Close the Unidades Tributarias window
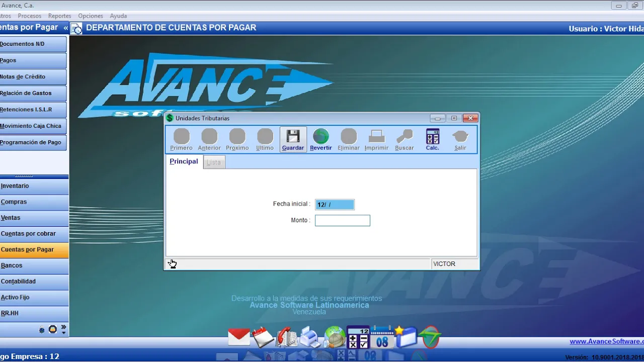This screenshot has width=644, height=362. point(470,118)
